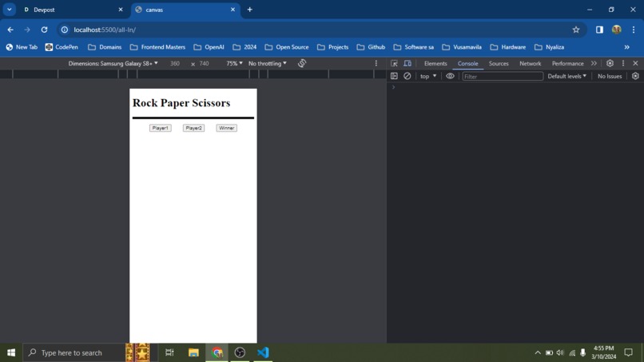Open the Windows Start menu
The width and height of the screenshot is (644, 362).
coord(11,352)
